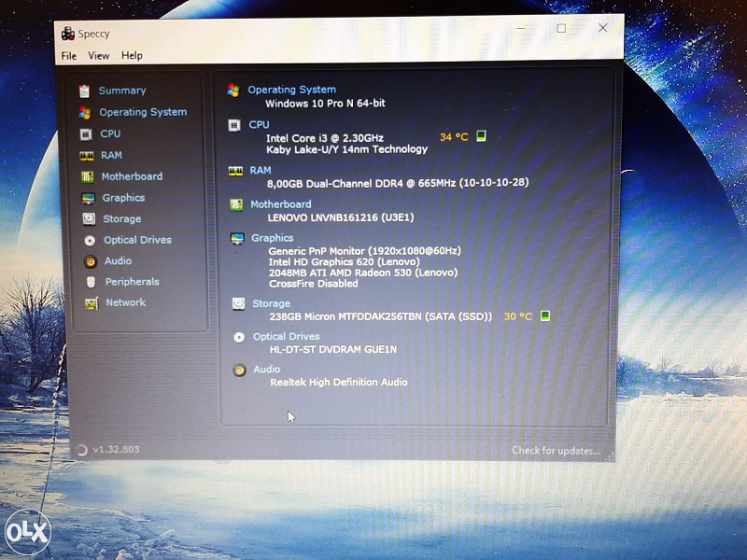The height and width of the screenshot is (560, 747).
Task: Select Summary in the sidebar
Action: tap(122, 91)
